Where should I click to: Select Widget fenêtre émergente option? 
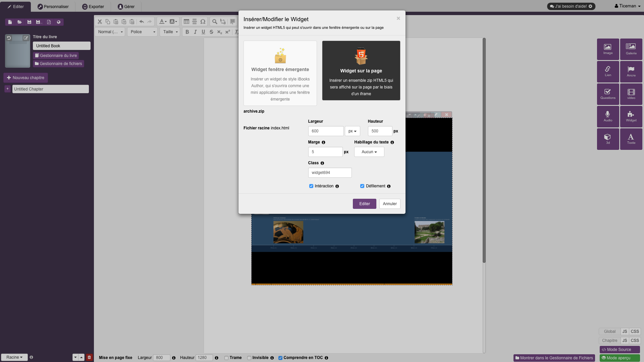280,73
